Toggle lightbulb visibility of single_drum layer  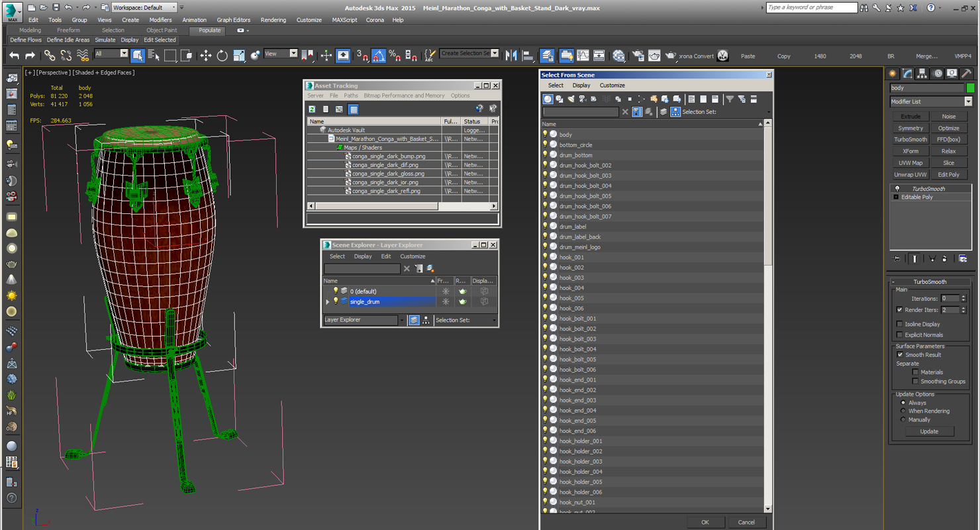pos(336,301)
